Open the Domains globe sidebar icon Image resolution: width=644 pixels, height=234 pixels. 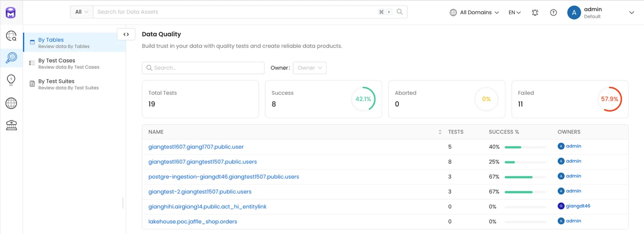coord(11,103)
